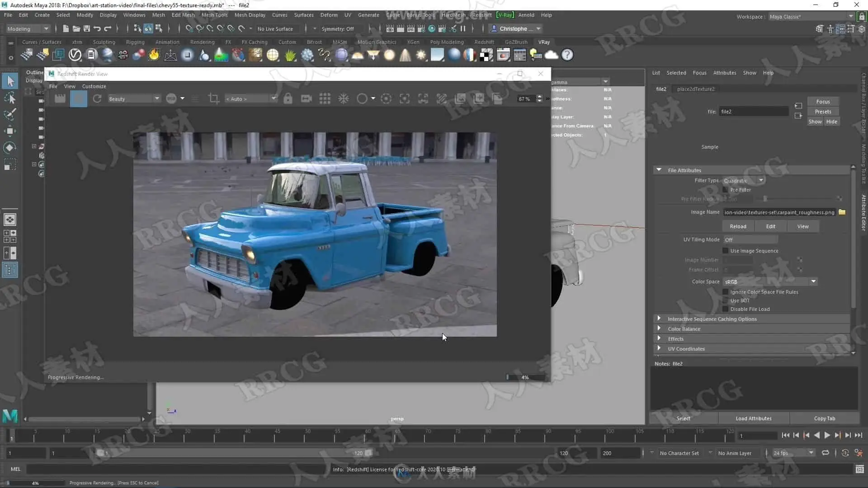Click the flame icon on VRay shelf
The width and height of the screenshot is (868, 488).
pos(154,55)
